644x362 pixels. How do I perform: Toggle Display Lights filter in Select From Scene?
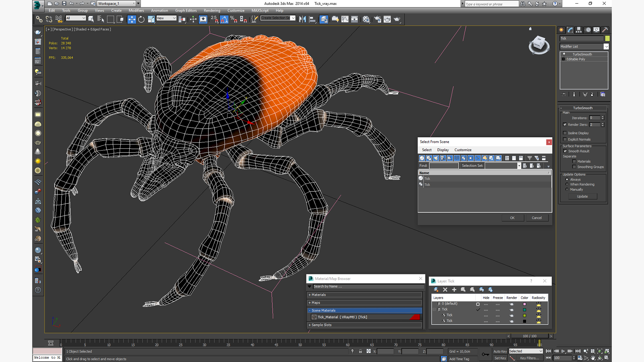(436, 158)
